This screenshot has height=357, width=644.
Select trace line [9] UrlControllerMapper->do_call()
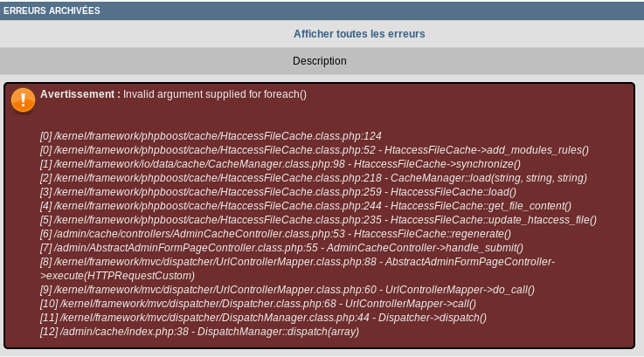click(x=287, y=290)
